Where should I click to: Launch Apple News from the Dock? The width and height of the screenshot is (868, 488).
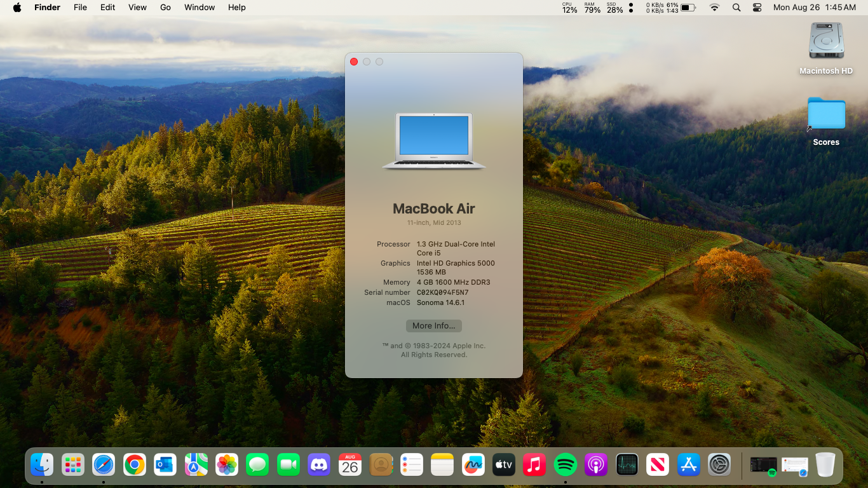[658, 465]
